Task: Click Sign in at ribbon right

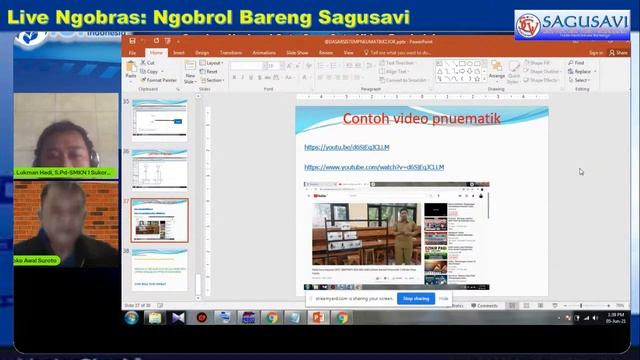Action: tap(596, 53)
